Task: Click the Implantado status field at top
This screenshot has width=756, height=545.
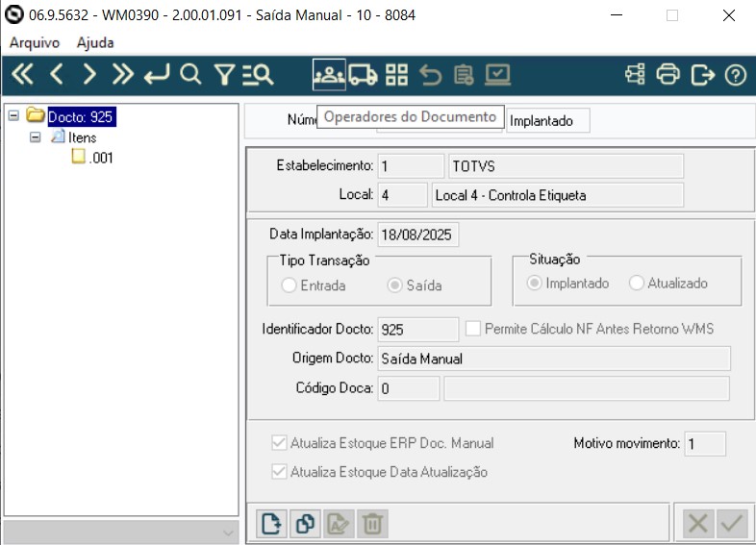Action: tap(547, 120)
